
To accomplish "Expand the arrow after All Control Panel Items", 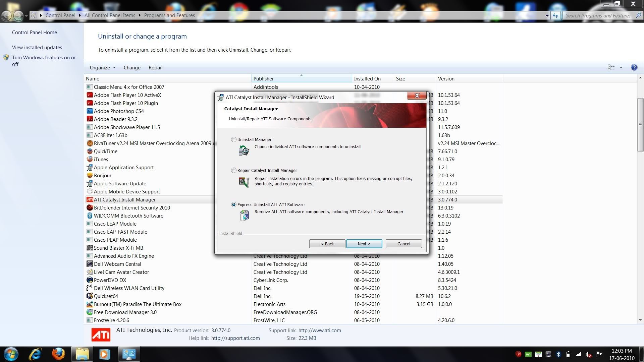I will coord(140,15).
